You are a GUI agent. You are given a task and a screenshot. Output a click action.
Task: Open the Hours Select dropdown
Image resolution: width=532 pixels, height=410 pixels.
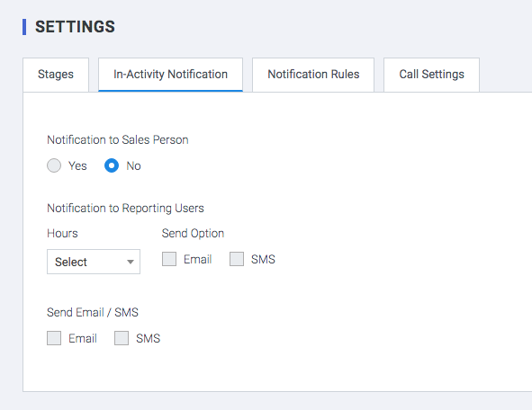94,262
